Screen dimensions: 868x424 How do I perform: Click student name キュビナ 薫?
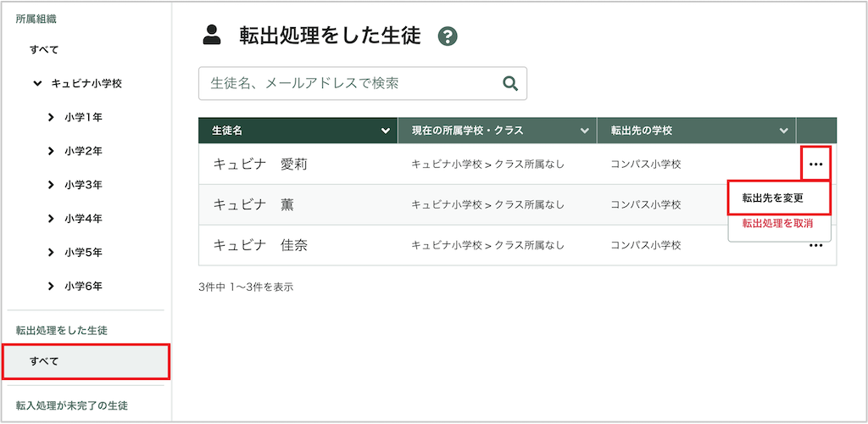(x=253, y=205)
